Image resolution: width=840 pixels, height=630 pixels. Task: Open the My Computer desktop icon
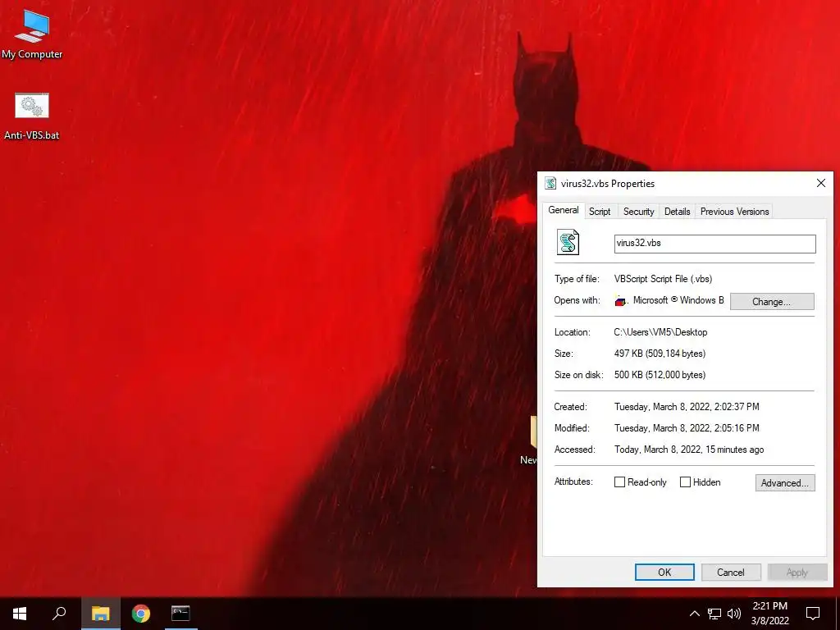pos(32,35)
